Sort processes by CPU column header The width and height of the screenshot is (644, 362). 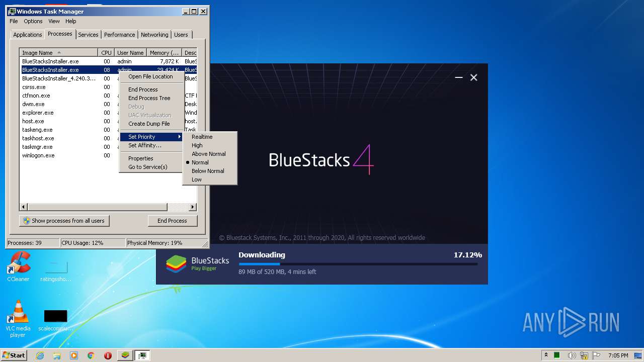[x=106, y=53]
